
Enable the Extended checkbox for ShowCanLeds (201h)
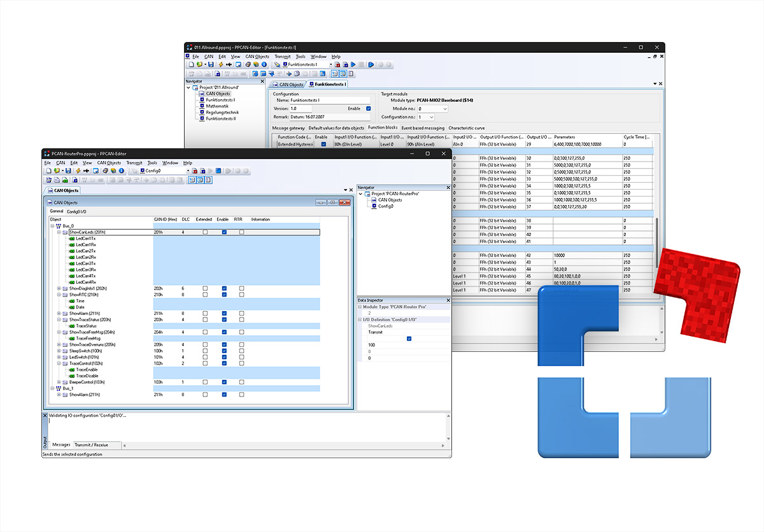[205, 232]
